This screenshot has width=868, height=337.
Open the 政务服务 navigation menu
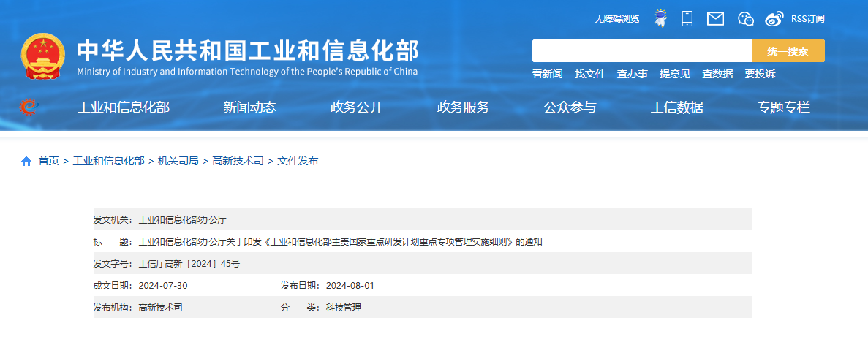(x=464, y=107)
